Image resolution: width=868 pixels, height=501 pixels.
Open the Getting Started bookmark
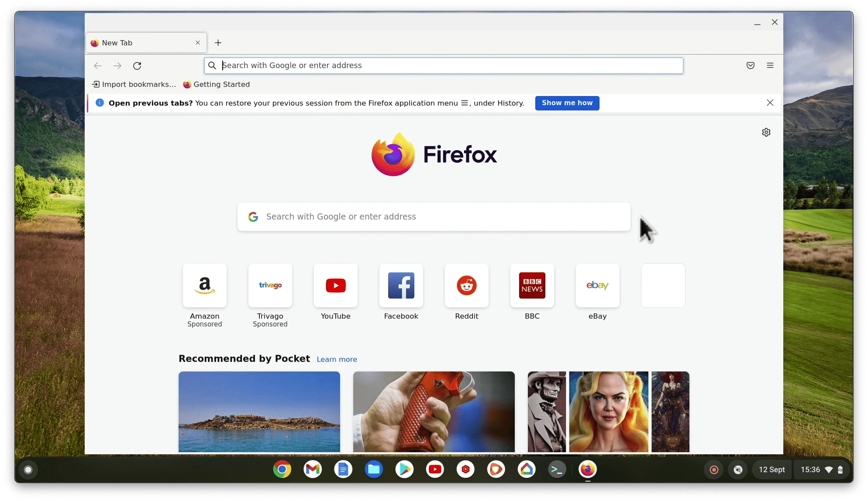[x=217, y=84]
